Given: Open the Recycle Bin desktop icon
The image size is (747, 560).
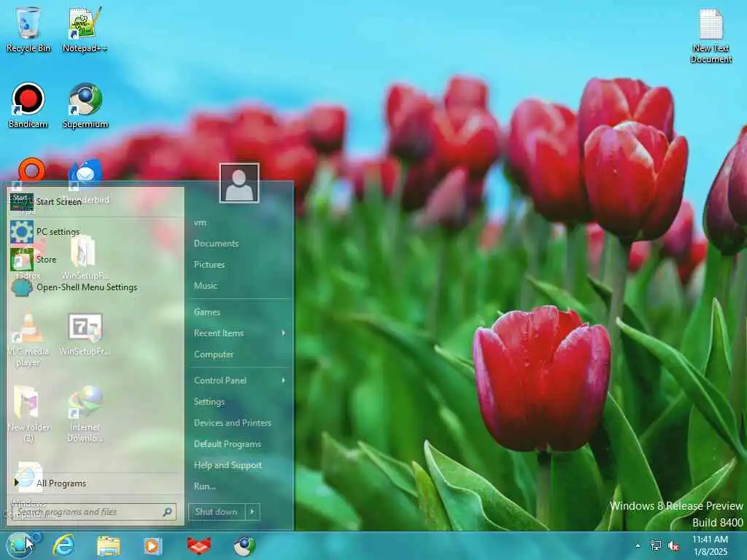Looking at the screenshot, I should click(28, 29).
